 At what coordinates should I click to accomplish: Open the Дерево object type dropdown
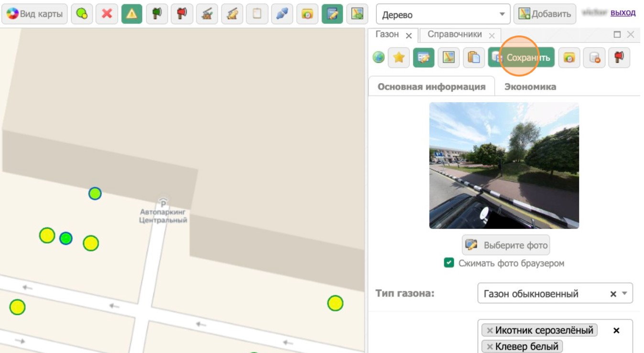(x=443, y=14)
